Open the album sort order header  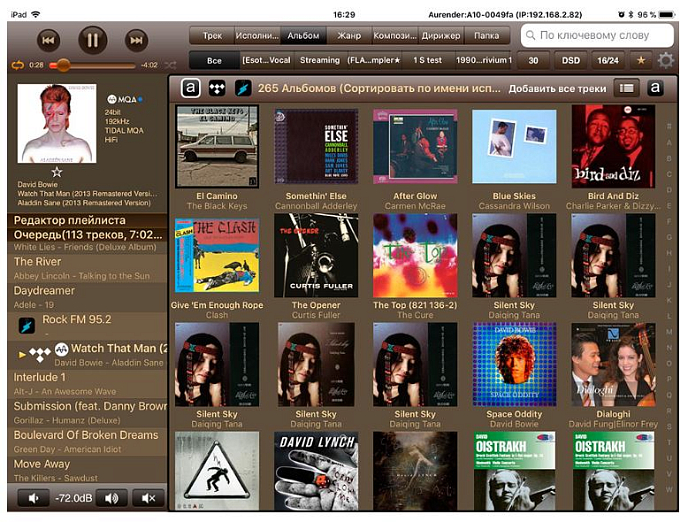(x=378, y=88)
